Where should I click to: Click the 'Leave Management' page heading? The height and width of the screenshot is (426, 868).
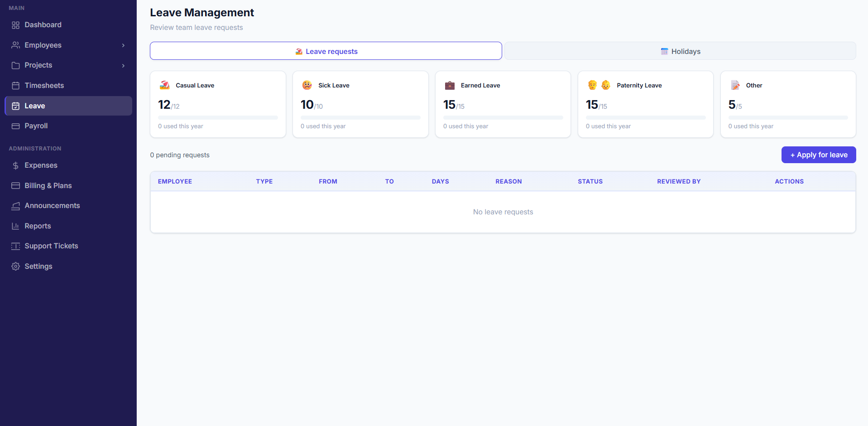click(202, 13)
